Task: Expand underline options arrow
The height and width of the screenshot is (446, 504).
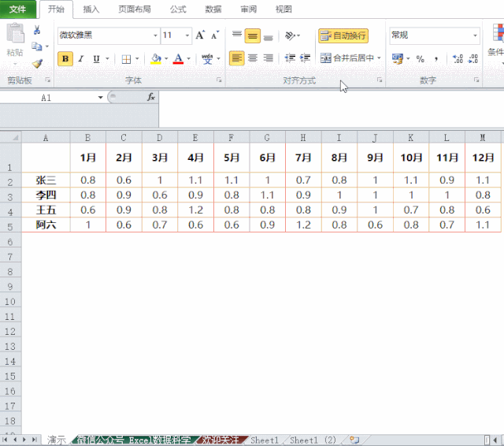Action: click(x=107, y=59)
